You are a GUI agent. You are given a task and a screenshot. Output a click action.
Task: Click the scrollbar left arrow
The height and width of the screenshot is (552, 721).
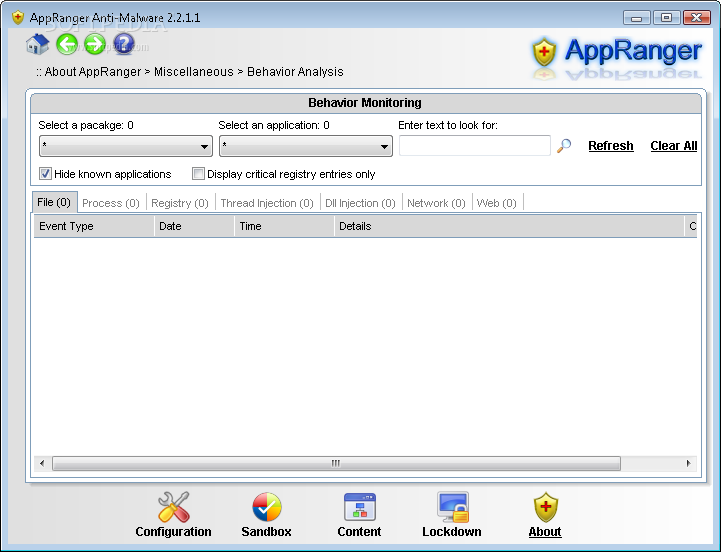(x=42, y=463)
